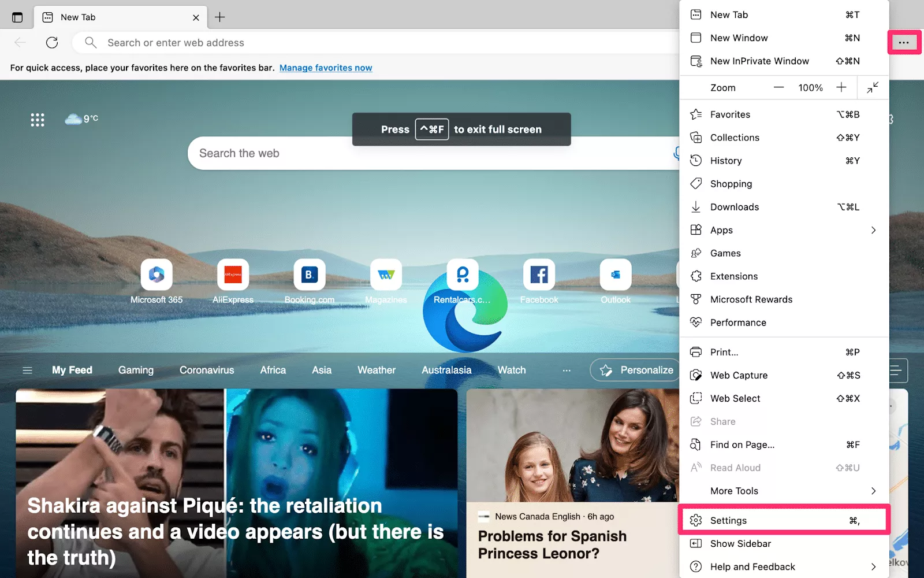Select Web Select menu option

(784, 398)
